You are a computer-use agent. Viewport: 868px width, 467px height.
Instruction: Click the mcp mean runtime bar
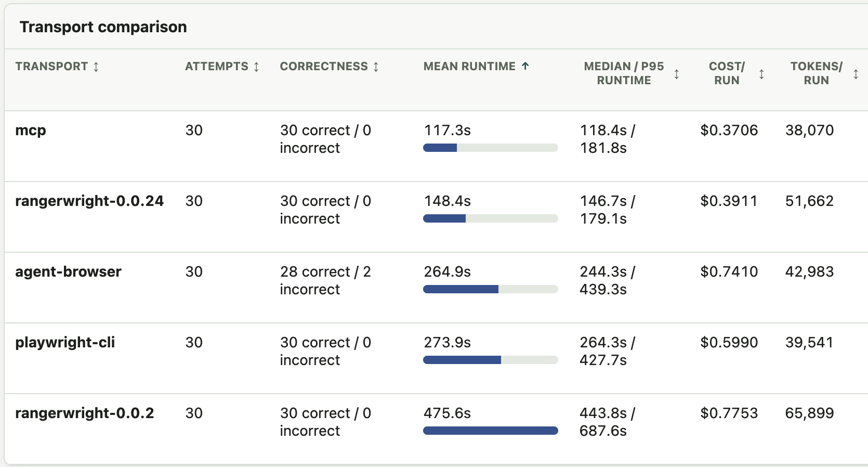click(490, 148)
